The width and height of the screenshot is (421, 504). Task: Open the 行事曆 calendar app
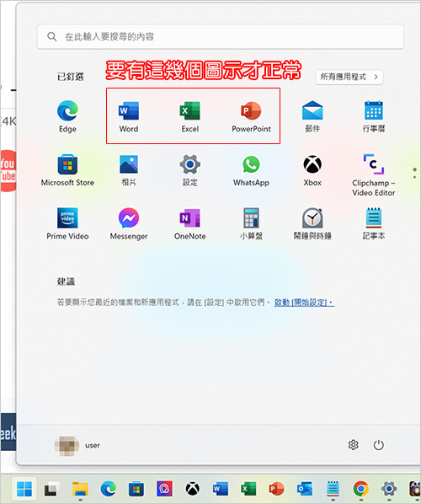click(x=374, y=116)
